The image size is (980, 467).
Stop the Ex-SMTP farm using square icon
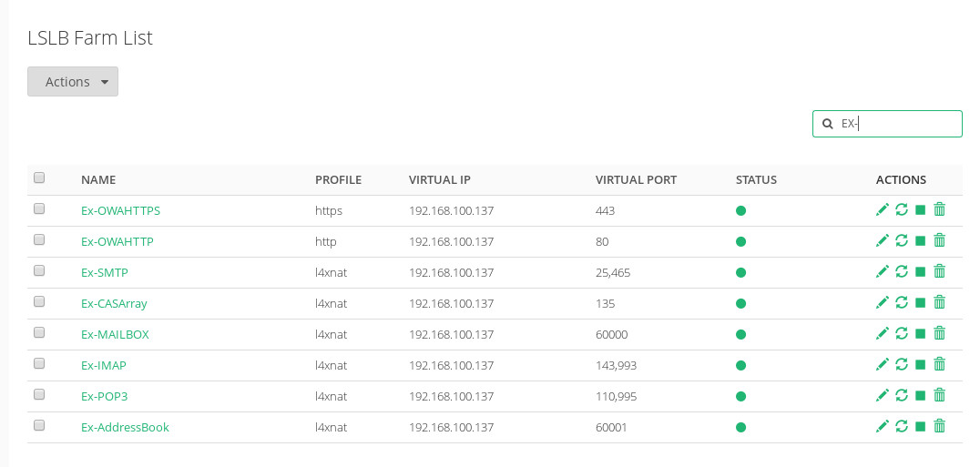[920, 271]
